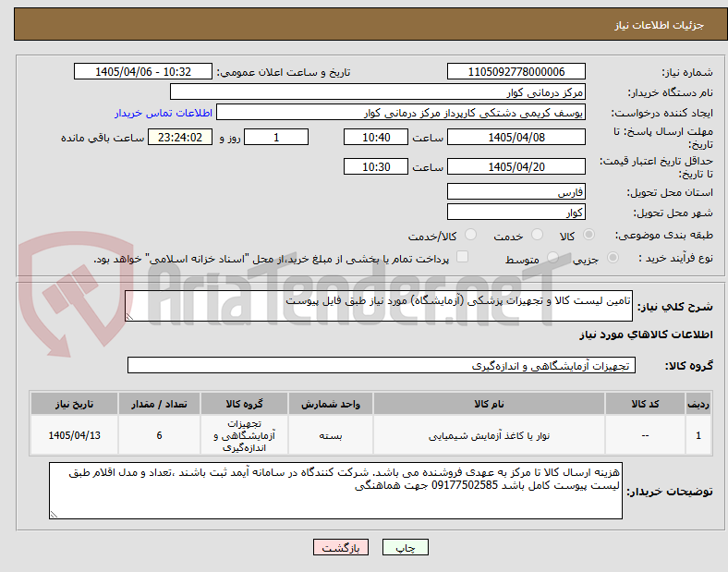Click the response deadline time 10:40
Viewport: 728px width, 572px height.
tap(376, 137)
